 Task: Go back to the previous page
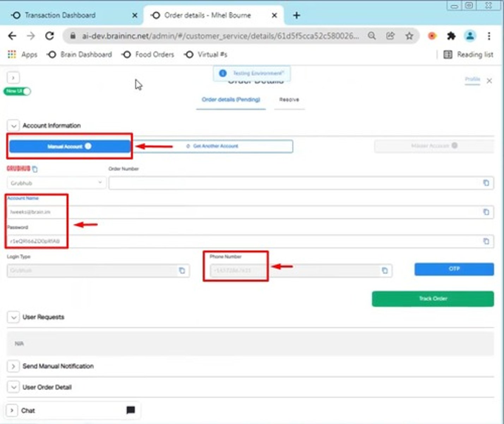pyautogui.click(x=12, y=36)
